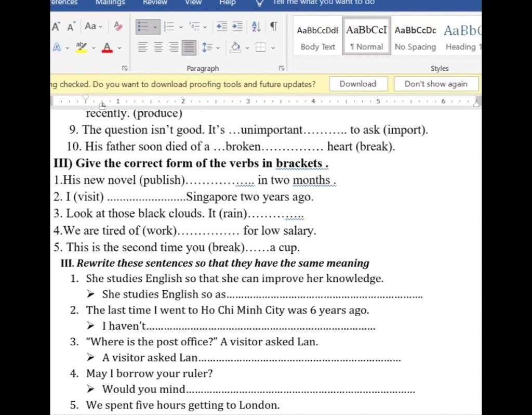Click the heading 'Give the correct form'

point(191,163)
